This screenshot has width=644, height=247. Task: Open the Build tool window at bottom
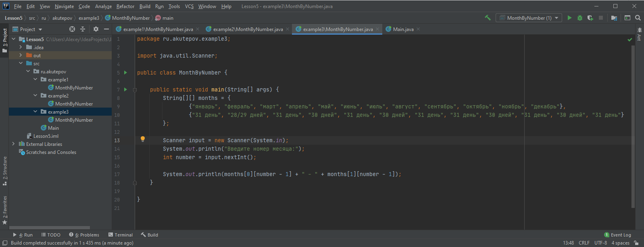[149, 235]
